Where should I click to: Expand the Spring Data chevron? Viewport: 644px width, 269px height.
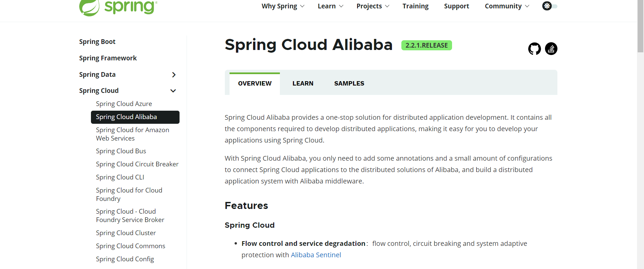[174, 75]
